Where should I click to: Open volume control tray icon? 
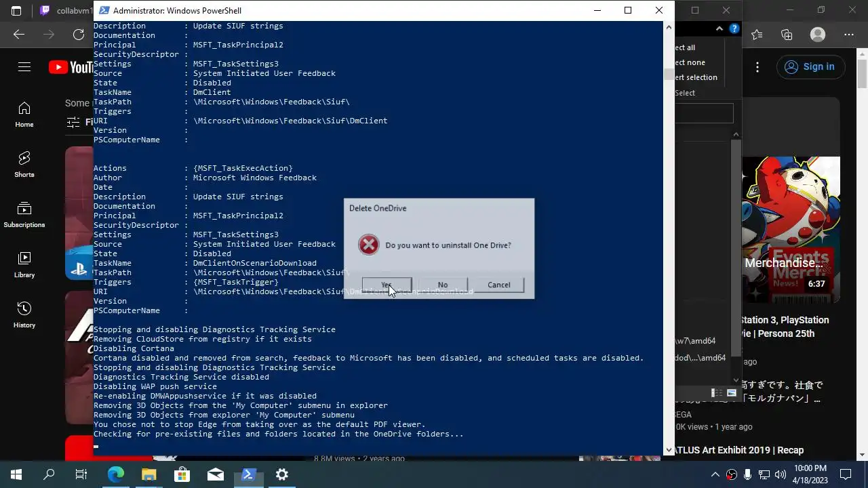781,474
